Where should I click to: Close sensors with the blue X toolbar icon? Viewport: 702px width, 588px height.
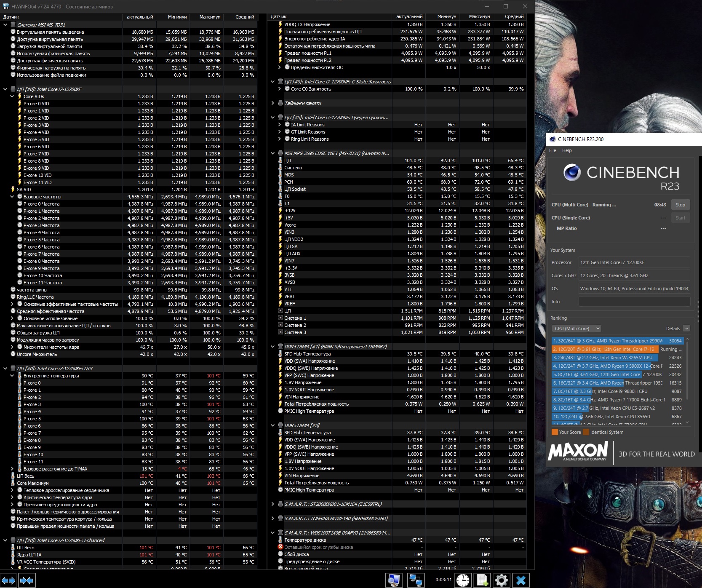(521, 580)
